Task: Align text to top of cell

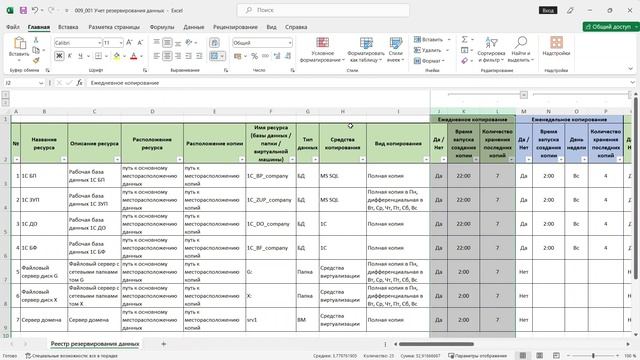Action: coord(157,42)
